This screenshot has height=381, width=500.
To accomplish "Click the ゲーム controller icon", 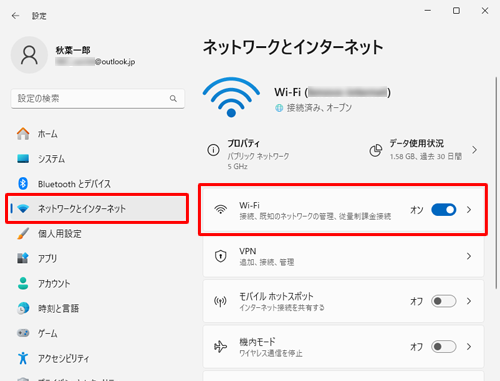I will pos(23,333).
